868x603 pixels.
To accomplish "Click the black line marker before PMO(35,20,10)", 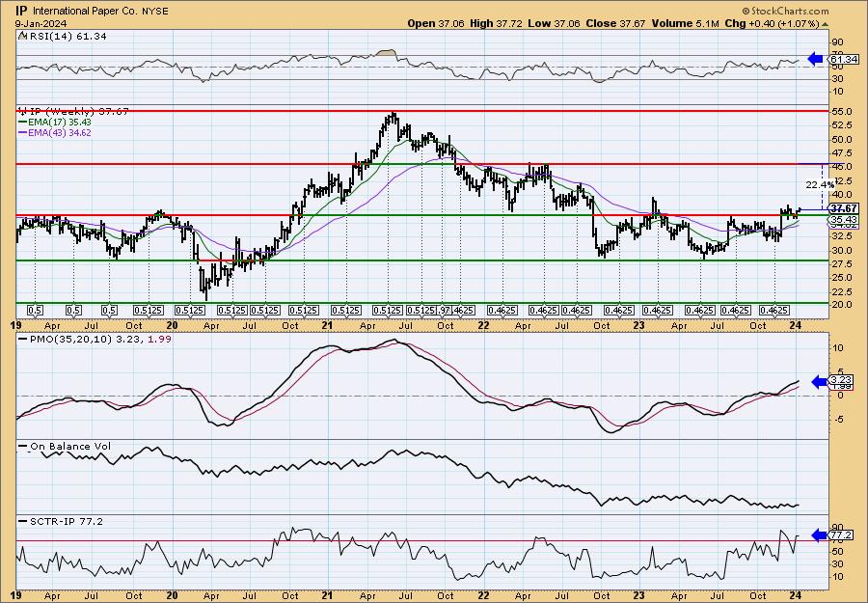I will (22, 339).
